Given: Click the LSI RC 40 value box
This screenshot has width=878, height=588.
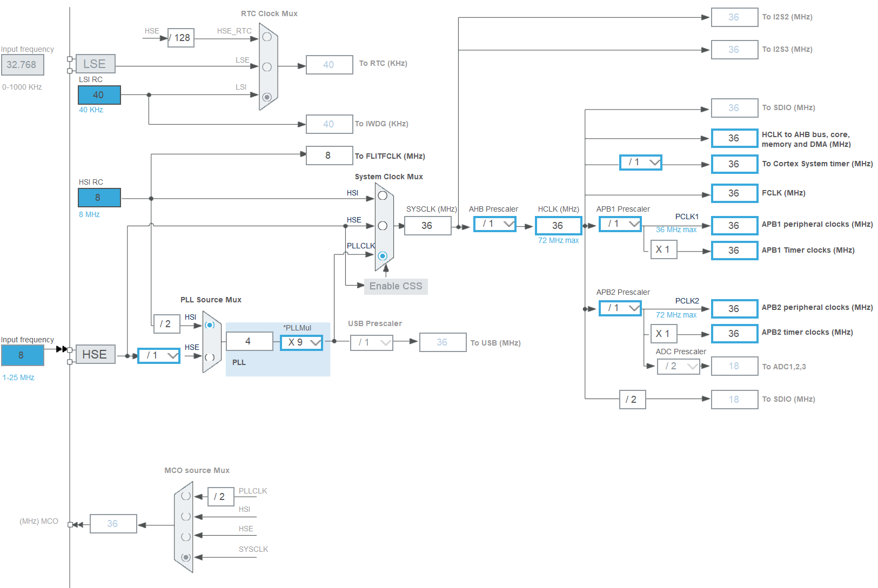Looking at the screenshot, I should tap(99, 95).
